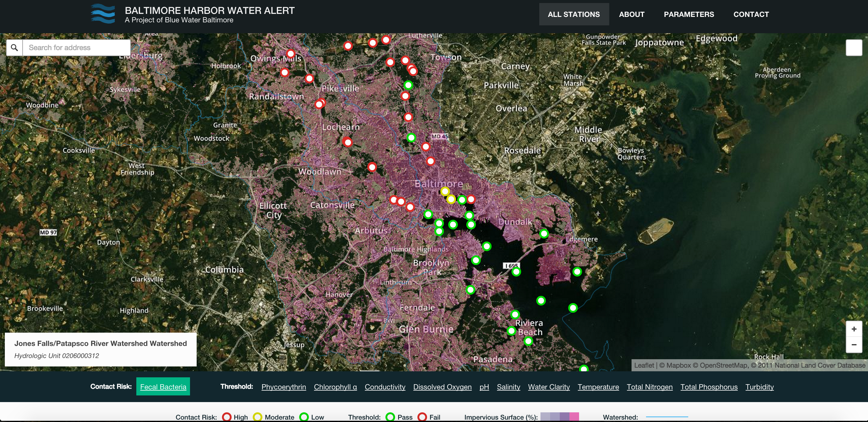Select the Phycoerythrin threshold
The width and height of the screenshot is (868, 422).
(284, 387)
